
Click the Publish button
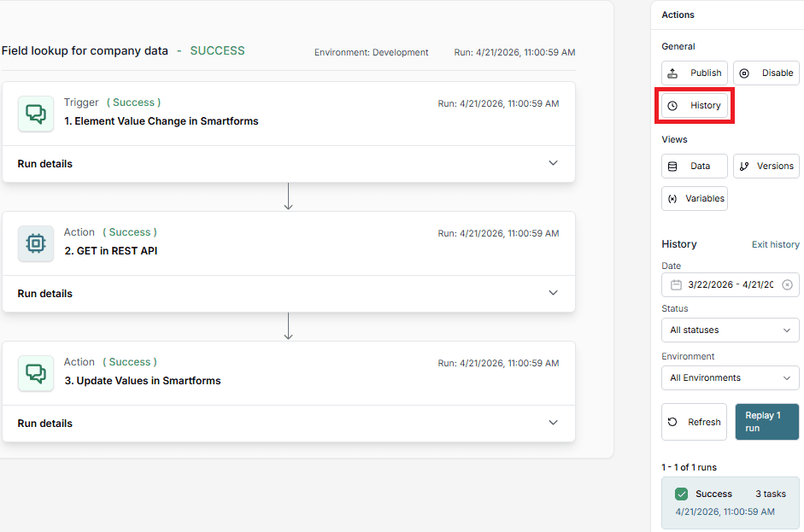pos(695,73)
